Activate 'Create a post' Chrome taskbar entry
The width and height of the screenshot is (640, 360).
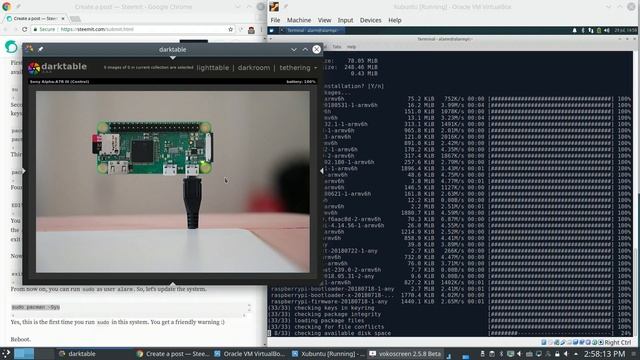(174, 354)
